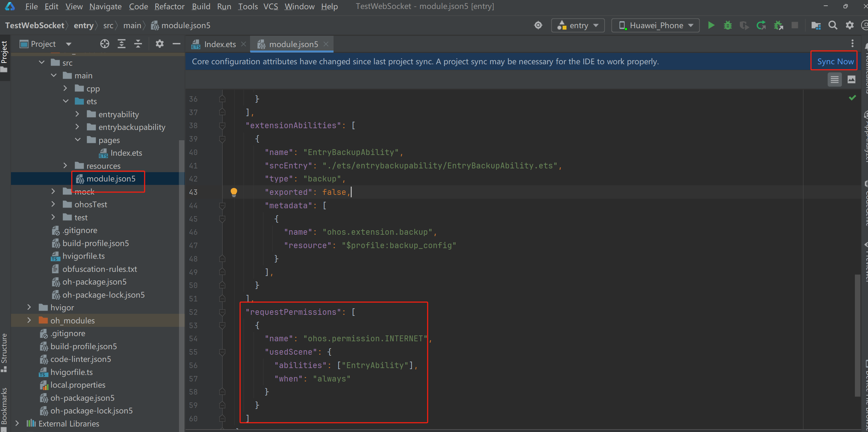Expand the entryability folder

pos(77,114)
